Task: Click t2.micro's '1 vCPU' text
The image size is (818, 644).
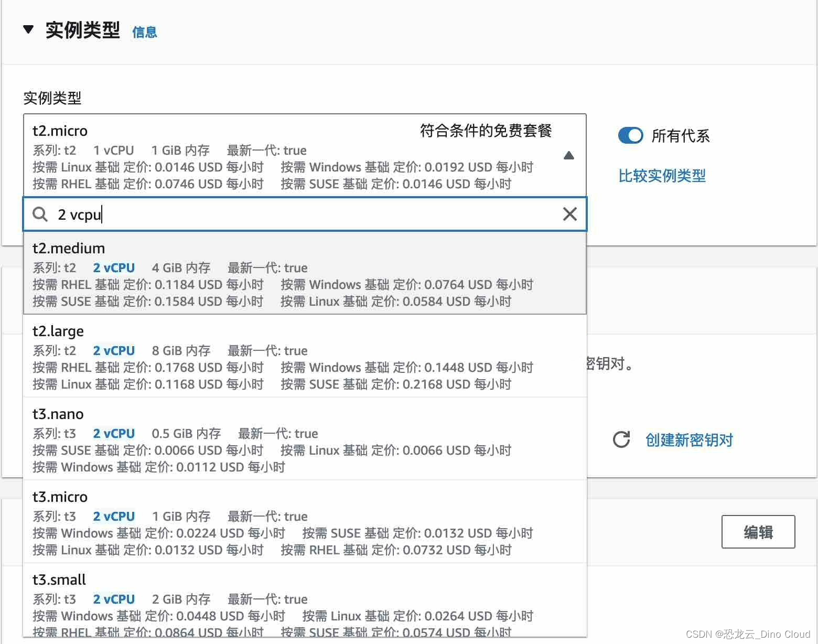Action: pos(113,151)
